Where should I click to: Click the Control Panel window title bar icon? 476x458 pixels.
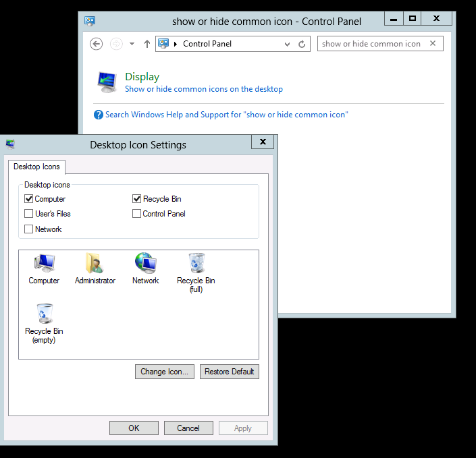click(x=90, y=21)
